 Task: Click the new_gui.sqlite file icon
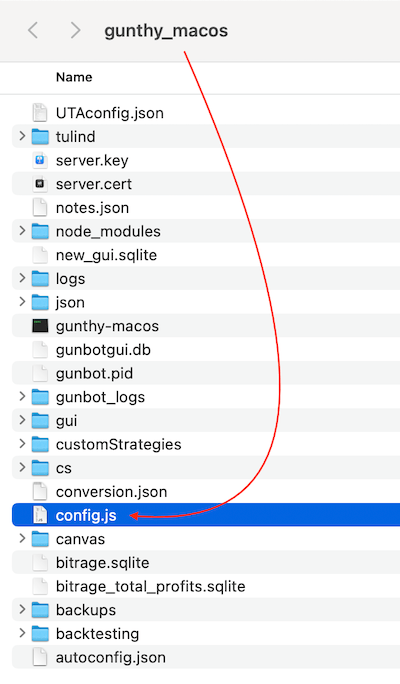(x=40, y=255)
